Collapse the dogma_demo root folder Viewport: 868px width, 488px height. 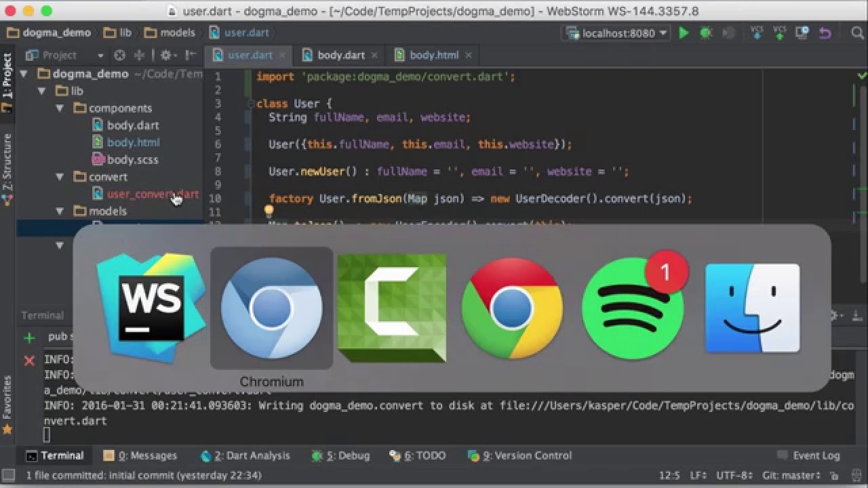click(24, 74)
